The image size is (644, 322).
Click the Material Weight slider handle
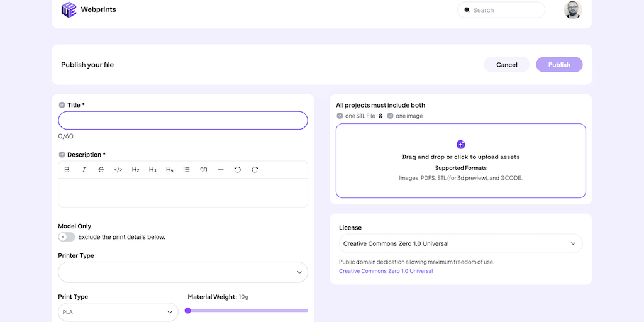pyautogui.click(x=187, y=310)
